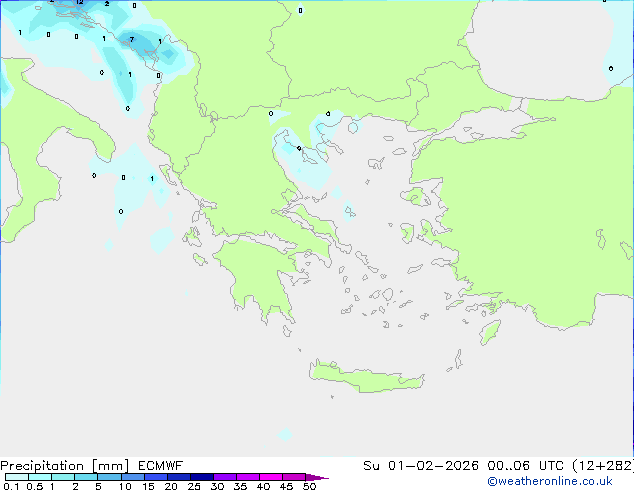This screenshot has width=634, height=490.
Task: Click the 'ECMWF' model label
Action: click(x=161, y=466)
